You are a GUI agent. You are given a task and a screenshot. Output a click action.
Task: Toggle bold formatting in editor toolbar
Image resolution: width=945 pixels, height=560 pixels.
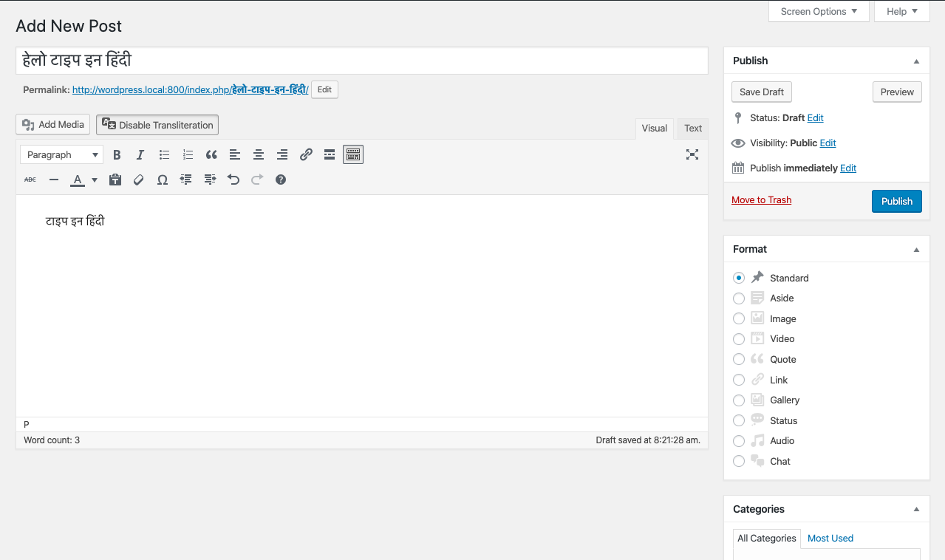(117, 154)
